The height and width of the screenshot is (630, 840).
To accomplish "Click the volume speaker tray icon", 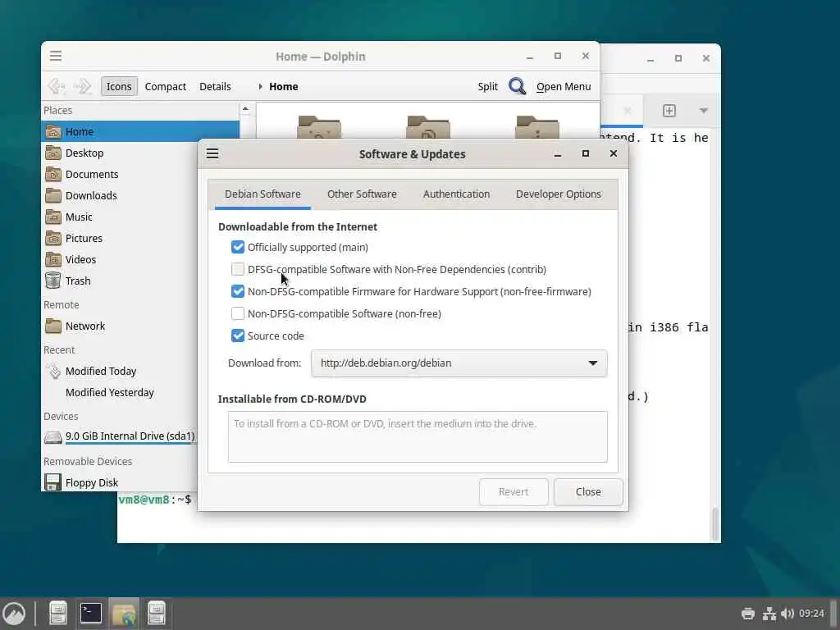I will click(x=787, y=614).
